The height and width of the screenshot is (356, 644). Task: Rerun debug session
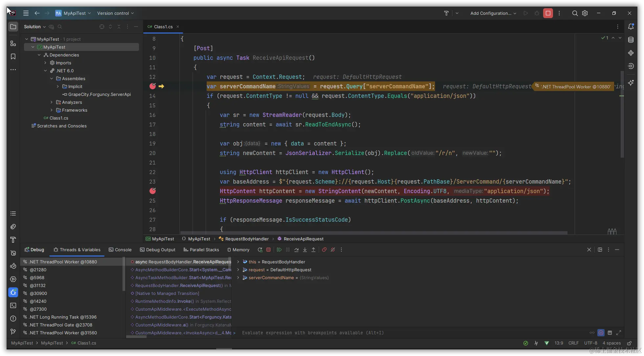click(260, 250)
